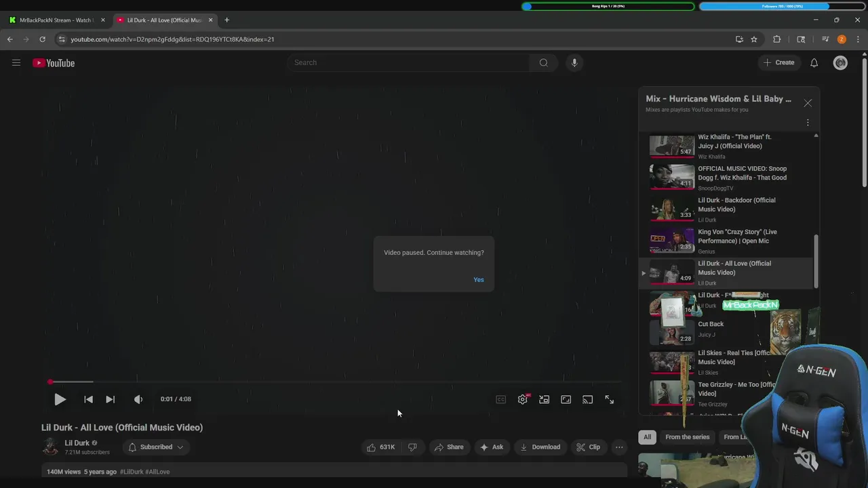Enter fullscreen mode

pos(609,400)
